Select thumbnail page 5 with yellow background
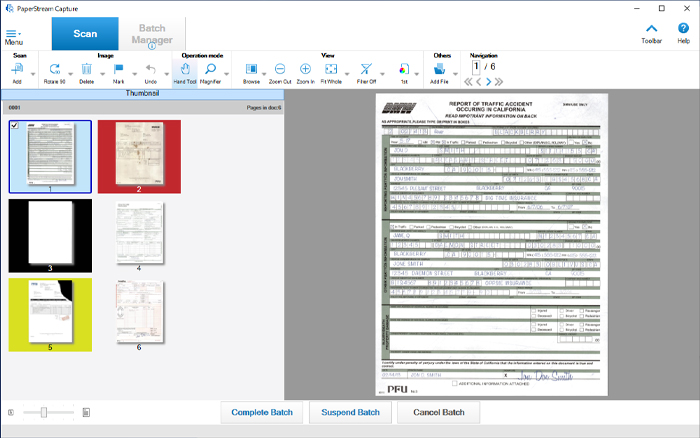700x438 pixels. tap(50, 315)
